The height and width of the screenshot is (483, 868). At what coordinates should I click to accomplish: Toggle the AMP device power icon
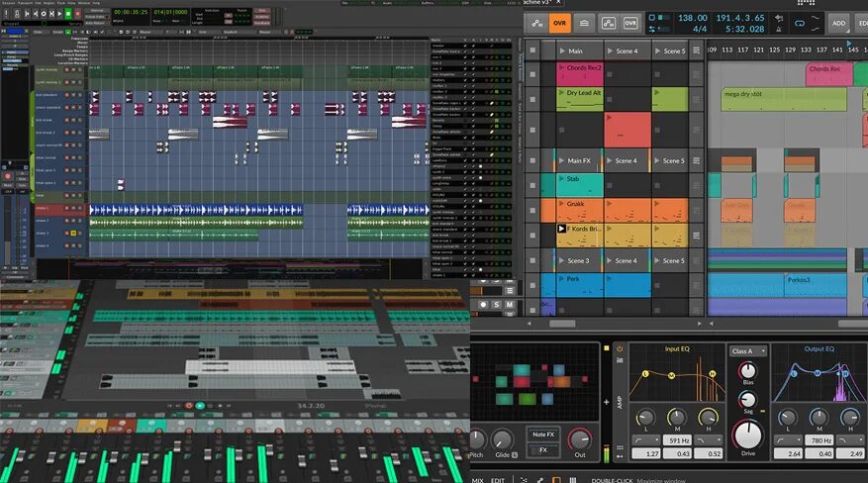click(620, 349)
